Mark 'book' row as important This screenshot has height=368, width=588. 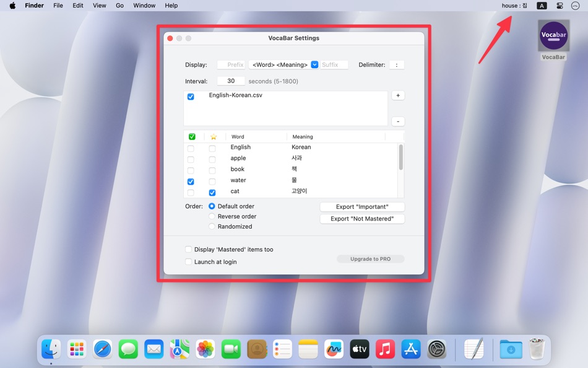click(212, 170)
